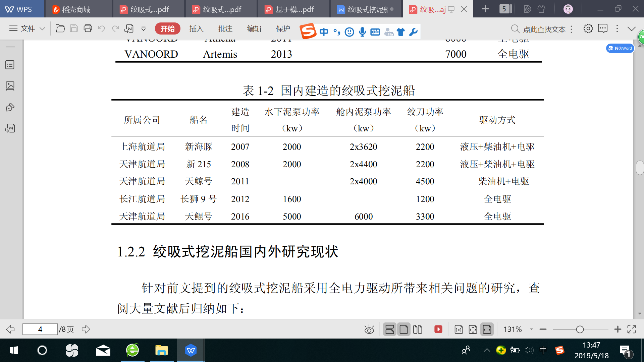Image resolution: width=644 pixels, height=362 pixels.
Task: Click the 开始 button
Action: (167, 29)
